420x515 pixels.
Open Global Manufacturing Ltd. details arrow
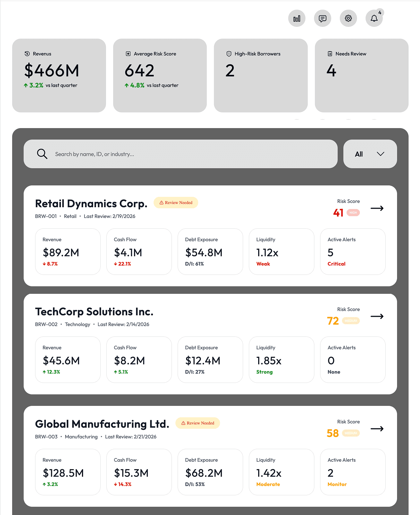377,429
